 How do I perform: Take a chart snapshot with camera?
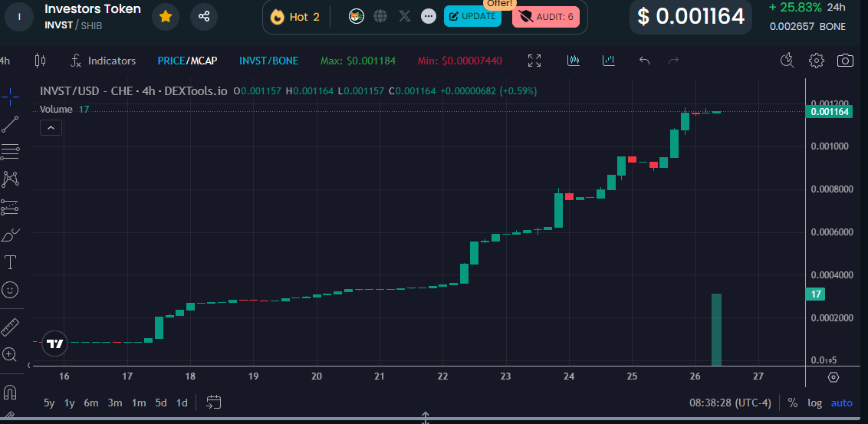click(845, 61)
